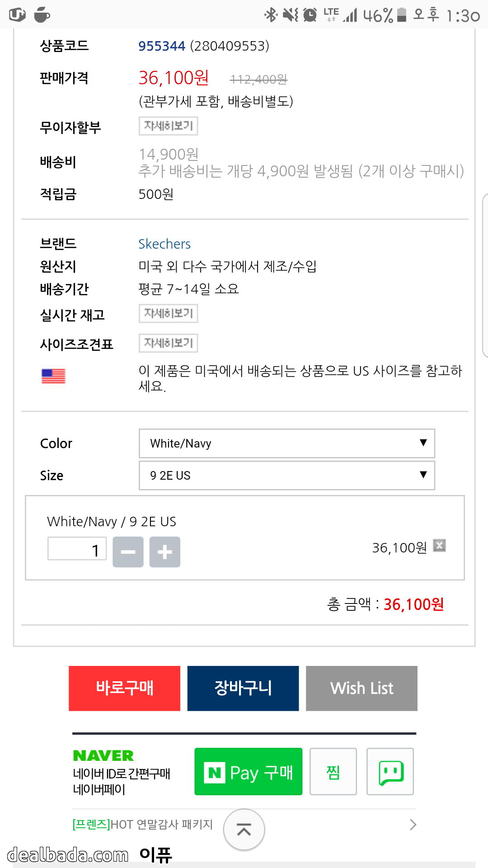The image size is (488, 868).
Task: Remove the White/Navy 9 2E item
Action: (x=439, y=546)
